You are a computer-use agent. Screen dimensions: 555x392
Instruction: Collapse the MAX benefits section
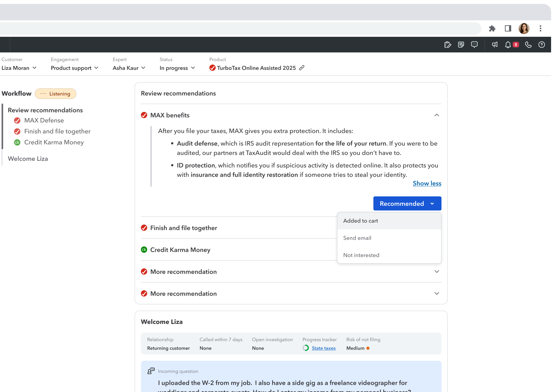pos(437,115)
